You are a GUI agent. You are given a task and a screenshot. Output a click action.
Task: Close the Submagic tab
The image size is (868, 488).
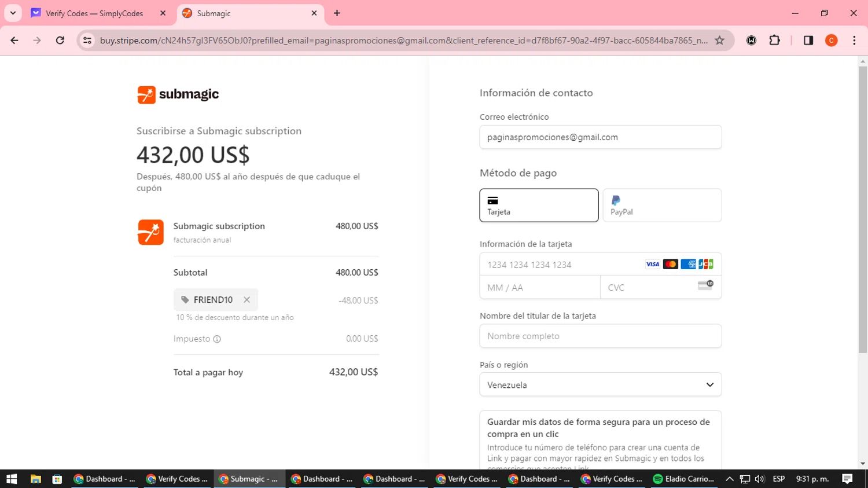point(314,13)
